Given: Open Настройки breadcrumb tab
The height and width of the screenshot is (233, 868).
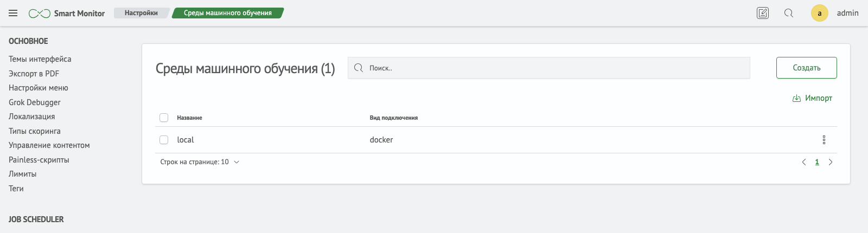Looking at the screenshot, I should pos(141,13).
